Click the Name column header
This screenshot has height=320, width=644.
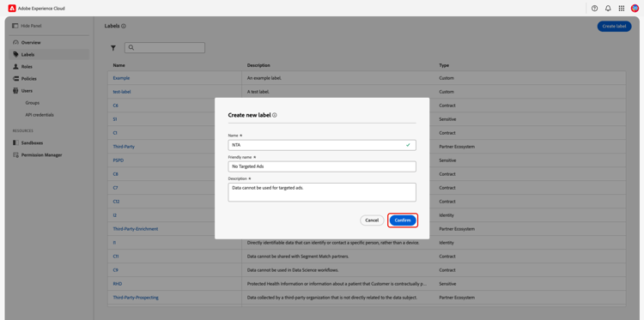(x=119, y=65)
